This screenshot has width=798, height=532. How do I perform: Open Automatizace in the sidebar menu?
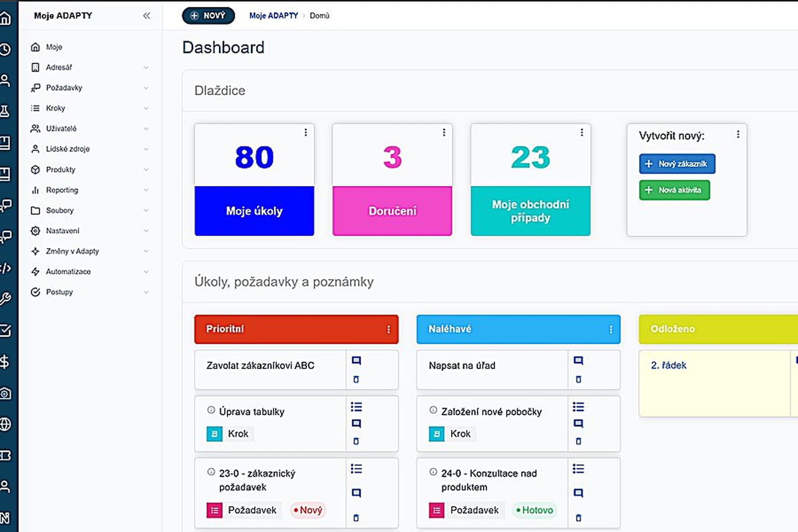[x=68, y=272]
